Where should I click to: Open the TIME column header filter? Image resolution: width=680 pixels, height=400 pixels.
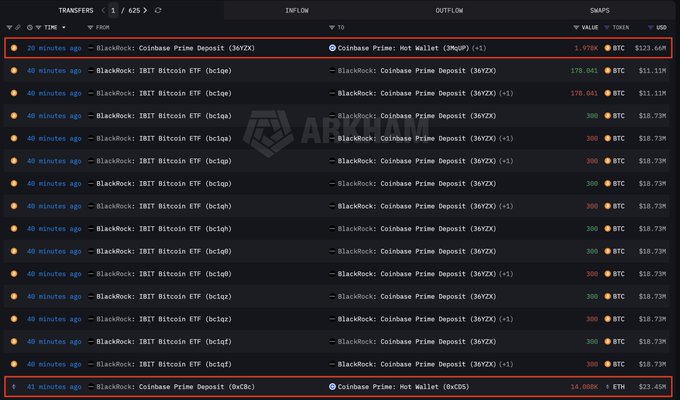point(38,27)
